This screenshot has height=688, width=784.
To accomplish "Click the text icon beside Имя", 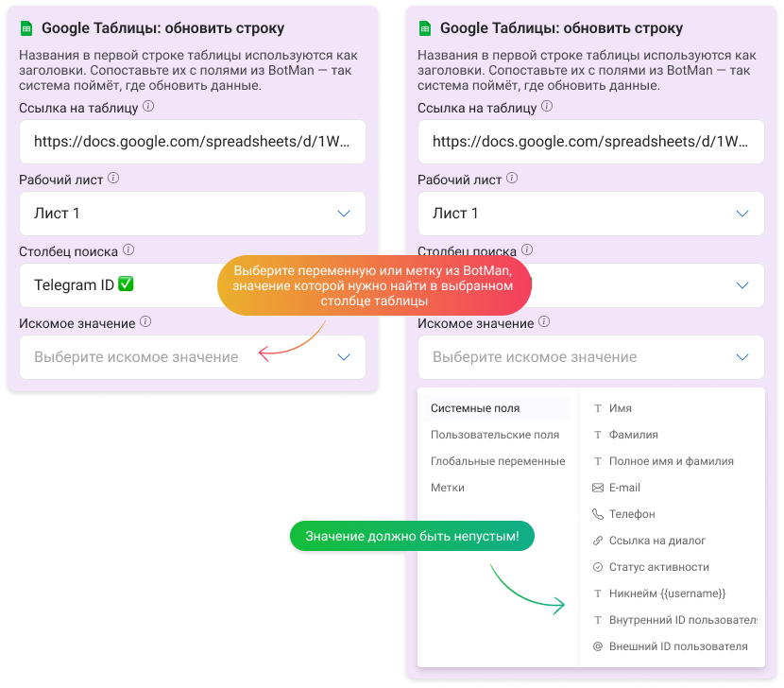I will click(x=598, y=408).
